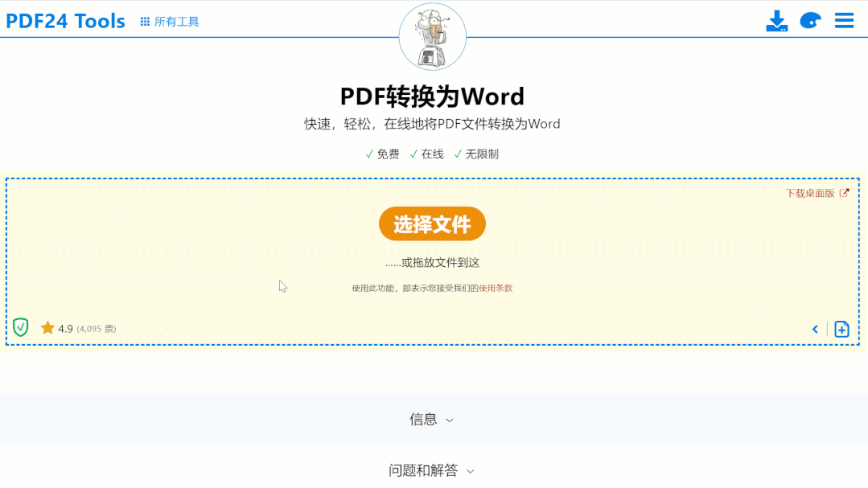Open the hamburger menu

(844, 21)
